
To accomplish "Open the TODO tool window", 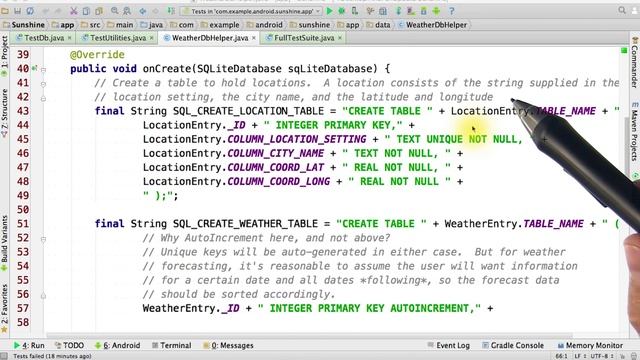I will click(x=69, y=345).
